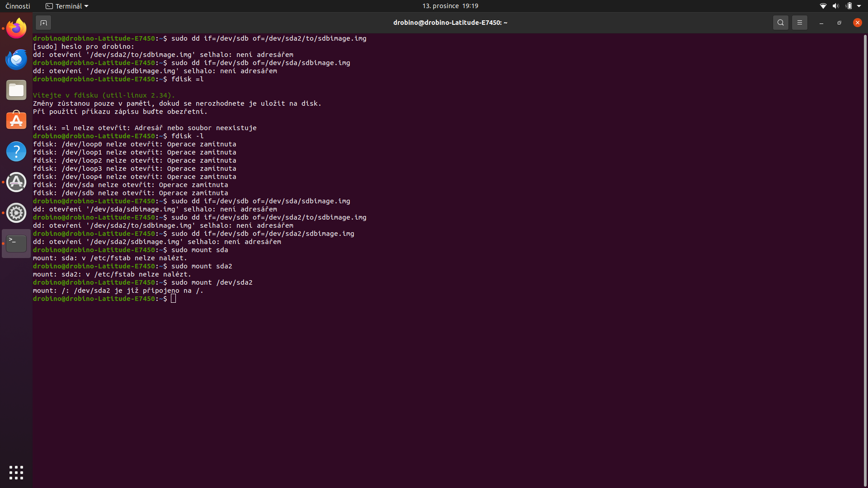Expand the Terminál app menu dropdown
The height and width of the screenshot is (488, 868).
coord(67,6)
